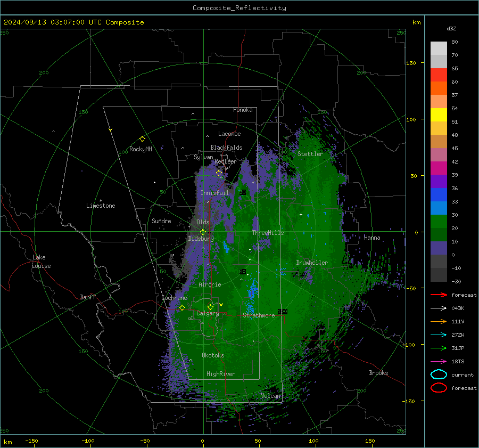Pick the light gray 70-80 dBZ swatch
Viewport: 479px width, 448px height.
pyautogui.click(x=439, y=48)
